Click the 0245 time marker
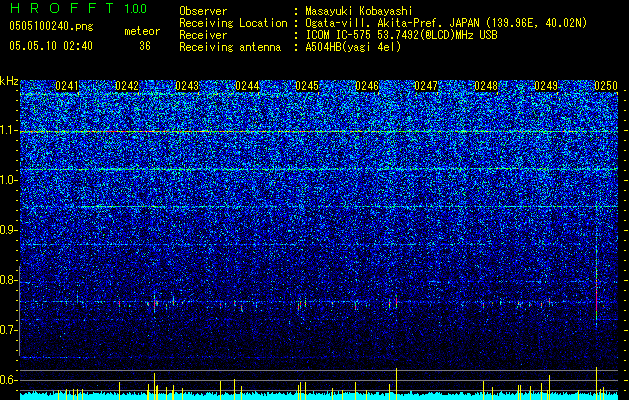 coord(307,86)
